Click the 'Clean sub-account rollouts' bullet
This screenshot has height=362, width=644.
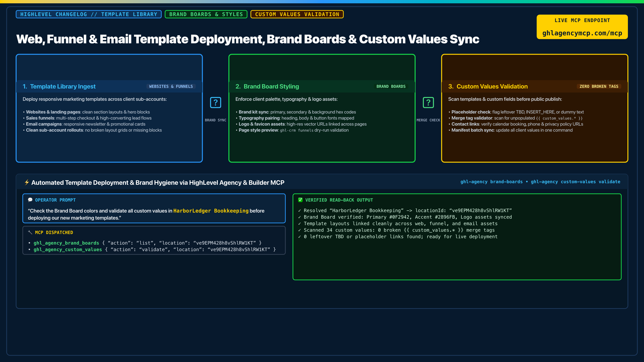(93, 130)
